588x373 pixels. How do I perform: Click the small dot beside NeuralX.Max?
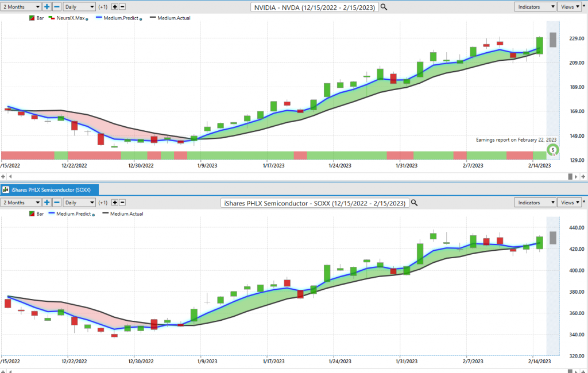pos(87,19)
